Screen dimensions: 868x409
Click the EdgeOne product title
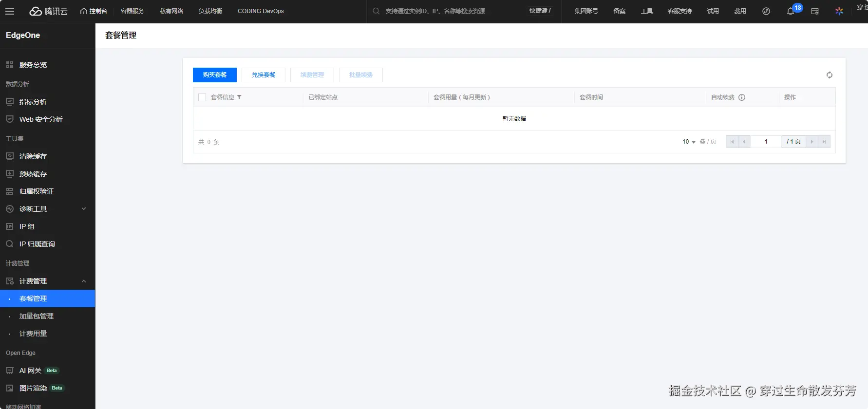tap(23, 35)
